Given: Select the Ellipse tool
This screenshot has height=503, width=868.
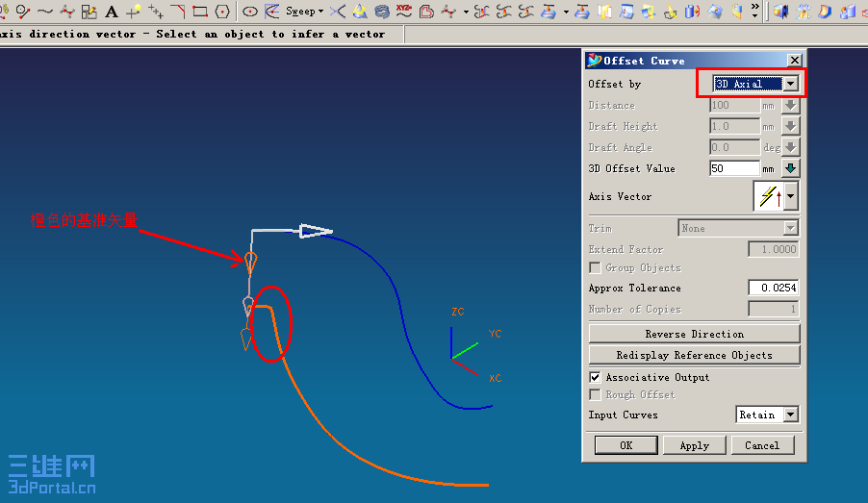Looking at the screenshot, I should tap(250, 12).
